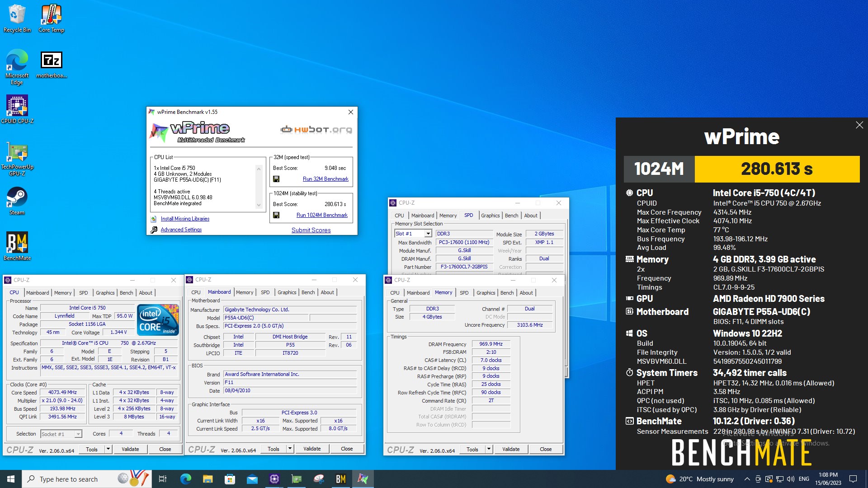Image resolution: width=868 pixels, height=488 pixels.
Task: Open Task View on the taskbar
Action: [163, 479]
